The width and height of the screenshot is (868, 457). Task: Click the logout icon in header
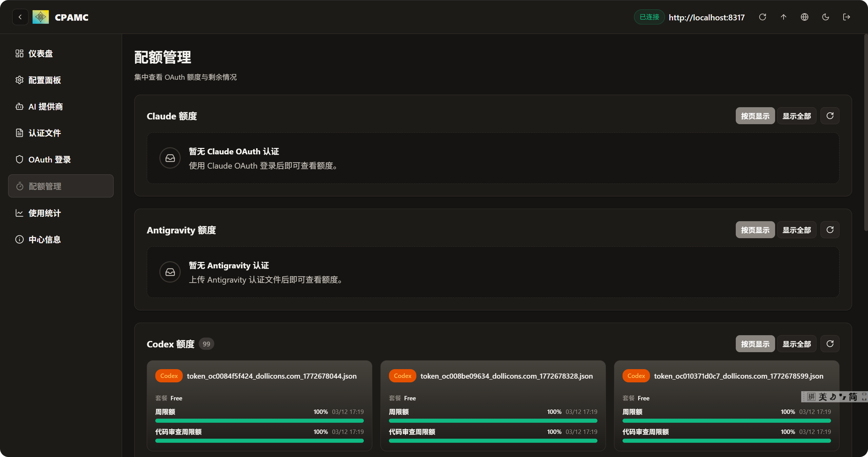tap(847, 17)
